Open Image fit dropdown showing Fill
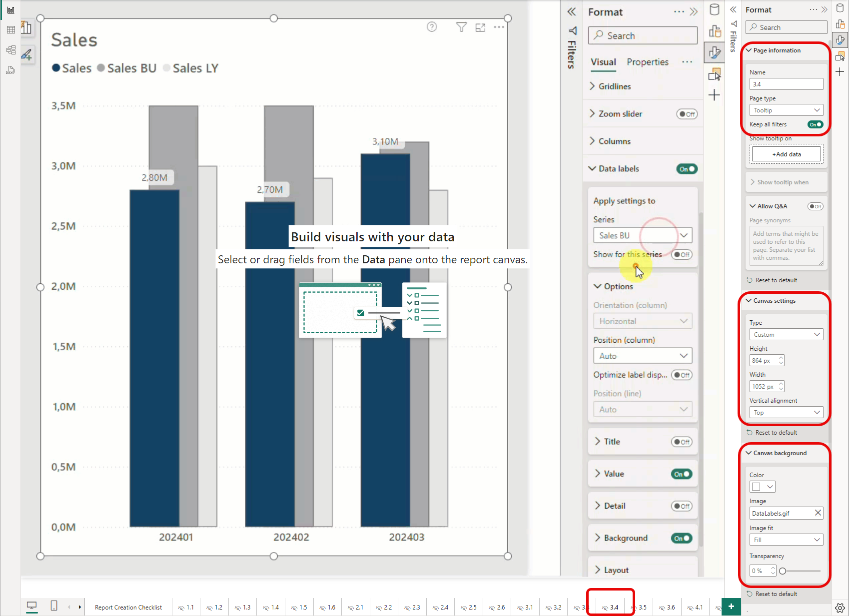Image resolution: width=849 pixels, height=616 pixels. pyautogui.click(x=786, y=540)
